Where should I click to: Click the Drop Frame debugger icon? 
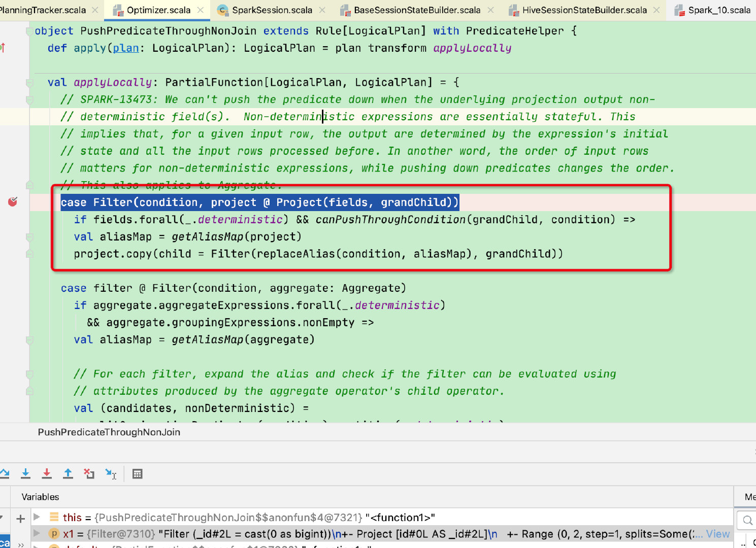click(x=89, y=473)
